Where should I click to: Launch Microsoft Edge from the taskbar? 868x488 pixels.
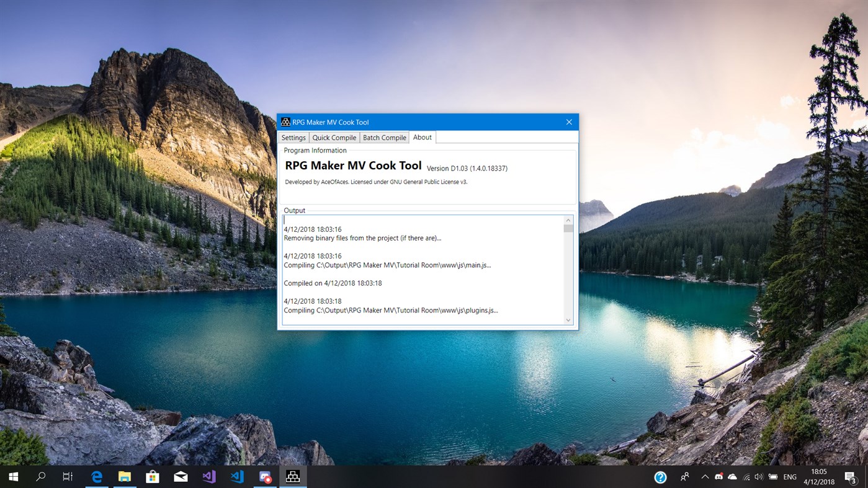97,477
